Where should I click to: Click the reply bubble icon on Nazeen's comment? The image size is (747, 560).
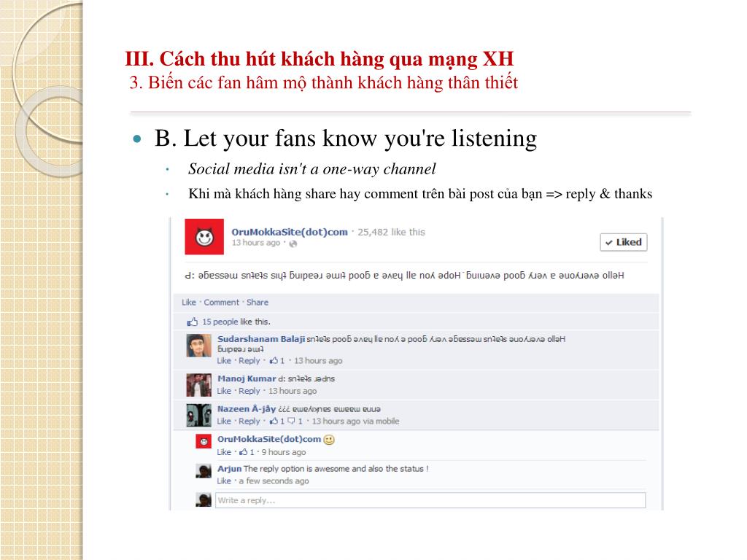pos(291,421)
